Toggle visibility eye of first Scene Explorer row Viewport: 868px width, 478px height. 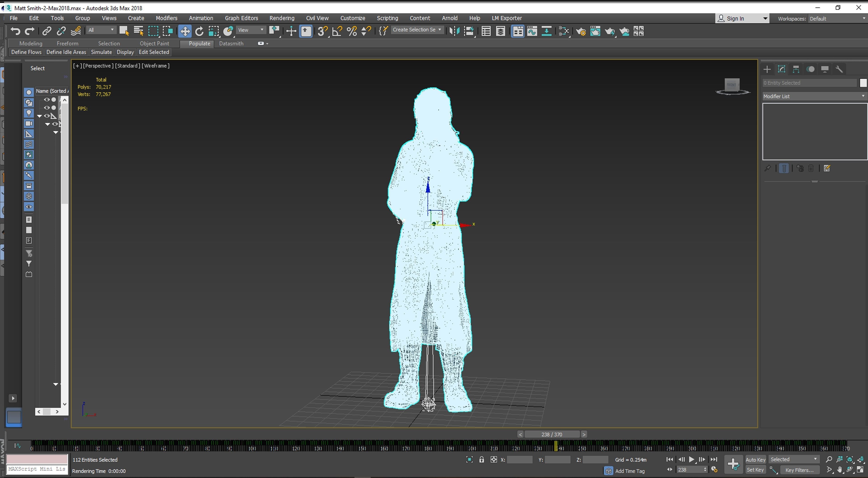pos(47,100)
